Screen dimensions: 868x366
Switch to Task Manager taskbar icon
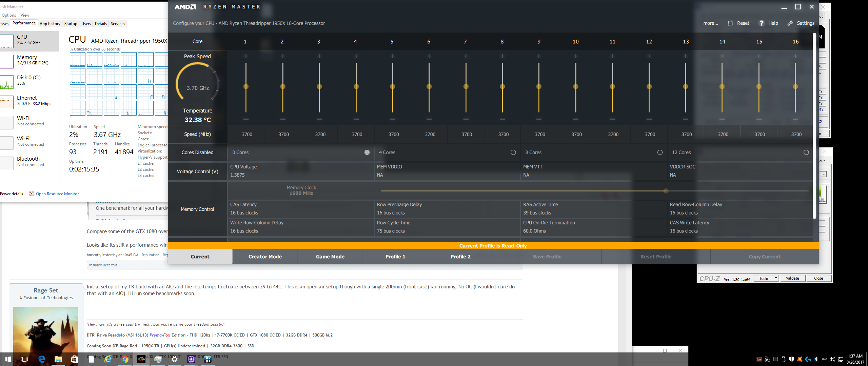[x=158, y=359]
